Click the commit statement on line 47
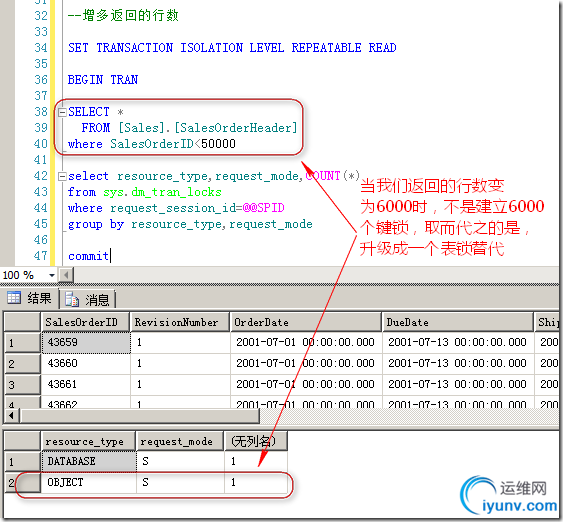The width and height of the screenshot is (563, 522). coord(88,256)
